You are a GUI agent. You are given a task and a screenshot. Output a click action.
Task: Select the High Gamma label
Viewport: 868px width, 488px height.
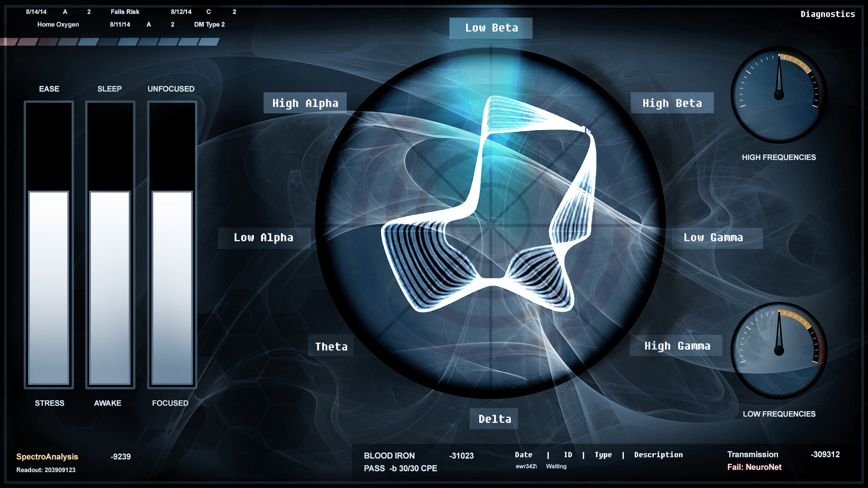coord(677,346)
